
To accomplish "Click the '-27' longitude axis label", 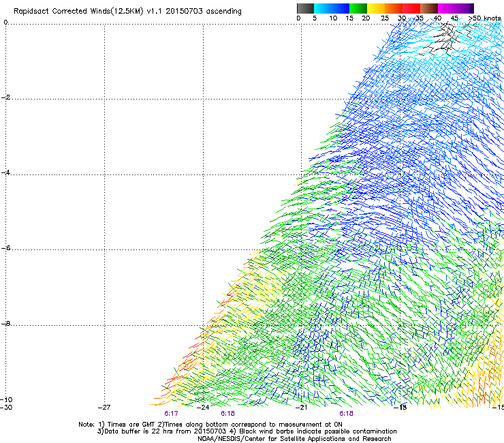I will [x=104, y=408].
